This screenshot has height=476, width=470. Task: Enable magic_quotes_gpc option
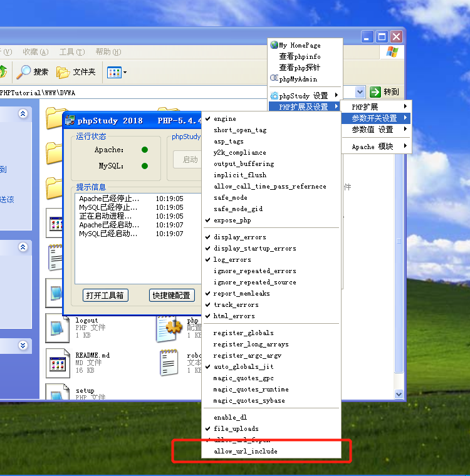click(271, 378)
